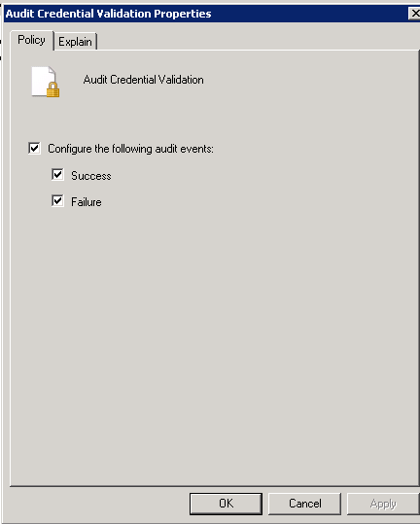Image resolution: width=420 pixels, height=524 pixels.
Task: Click the greyed-out Apply button
Action: point(383,504)
